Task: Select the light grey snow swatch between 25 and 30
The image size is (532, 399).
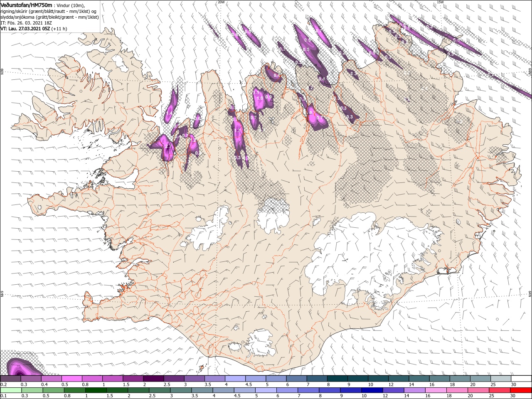Action: pyautogui.click(x=501, y=379)
